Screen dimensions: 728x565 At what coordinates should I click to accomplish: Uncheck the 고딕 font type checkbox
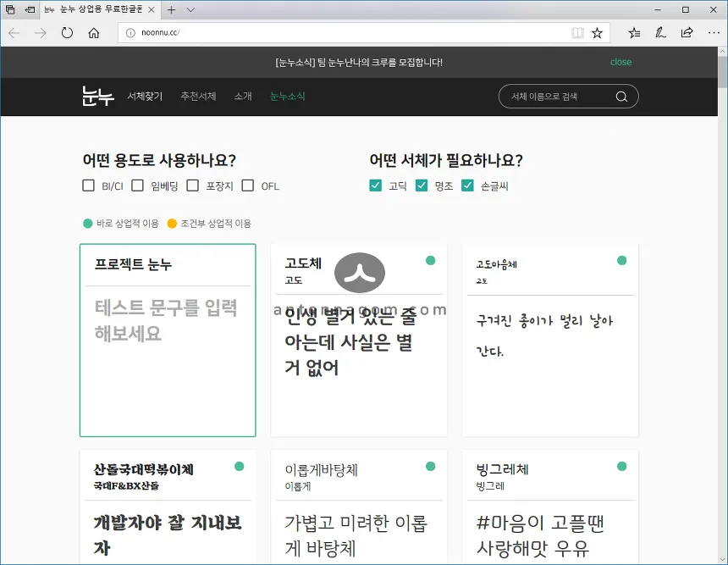(x=376, y=186)
